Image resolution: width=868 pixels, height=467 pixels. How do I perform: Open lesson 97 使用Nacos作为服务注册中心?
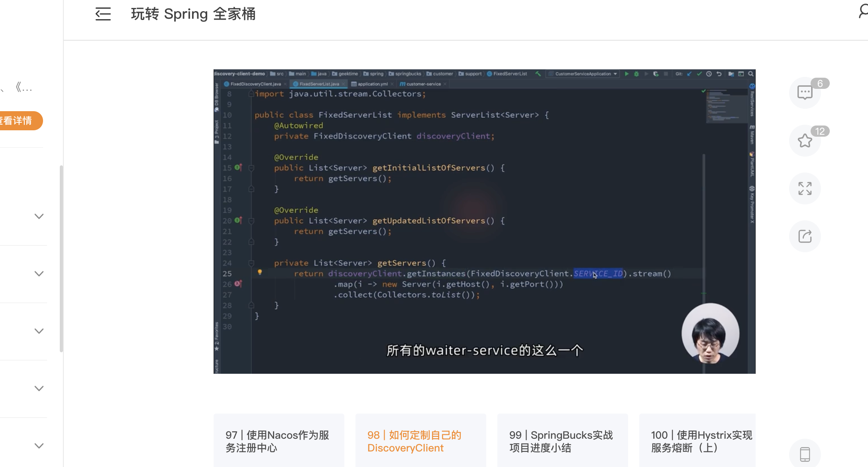point(279,440)
